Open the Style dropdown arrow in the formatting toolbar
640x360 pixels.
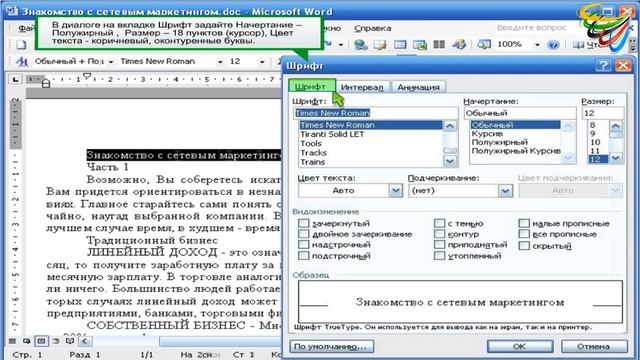click(x=111, y=62)
